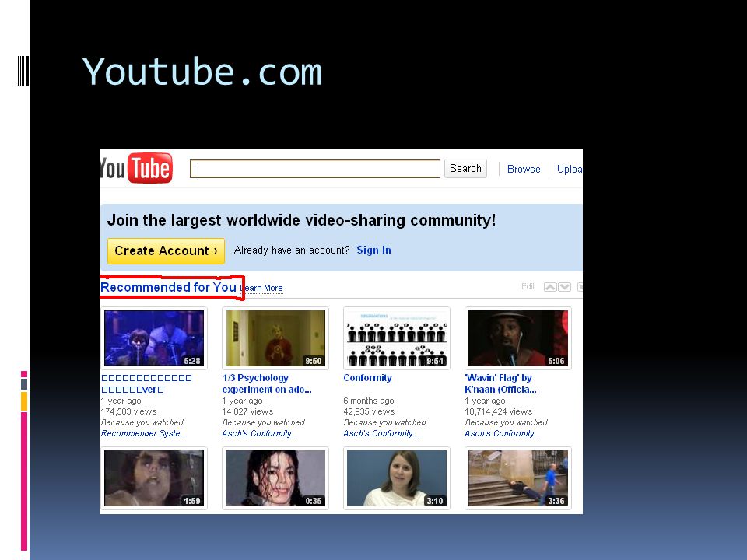Click the '42,935 views' text
Image resolution: width=747 pixels, height=560 pixels.
tap(369, 411)
